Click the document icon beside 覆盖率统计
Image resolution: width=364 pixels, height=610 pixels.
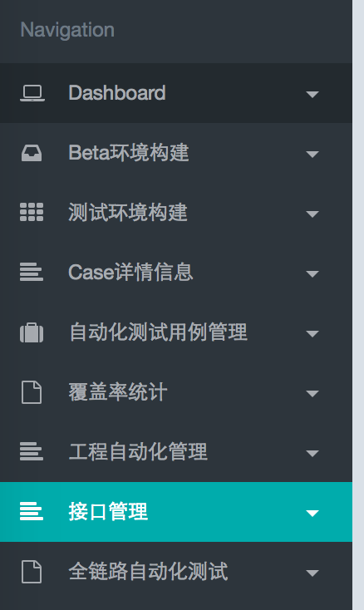click(32, 392)
